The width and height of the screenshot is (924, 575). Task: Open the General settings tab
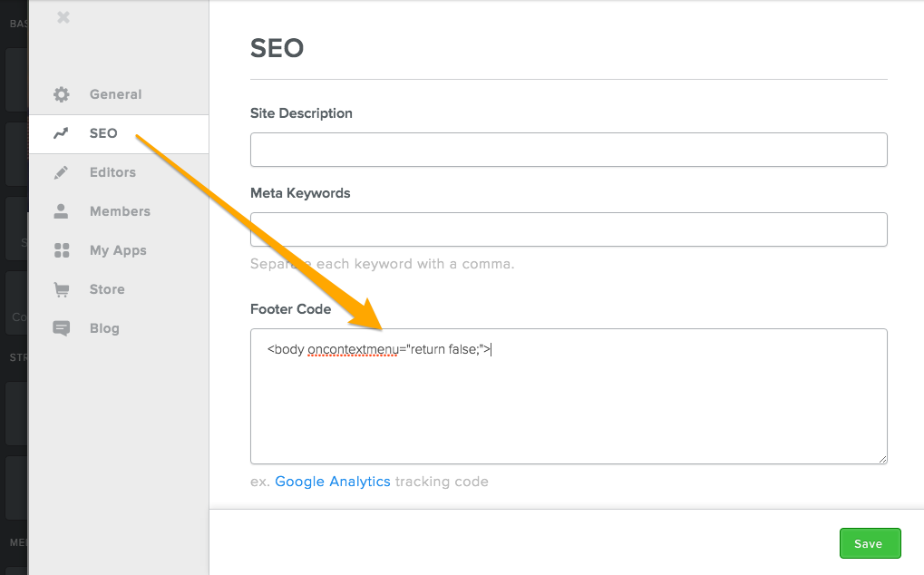115,94
